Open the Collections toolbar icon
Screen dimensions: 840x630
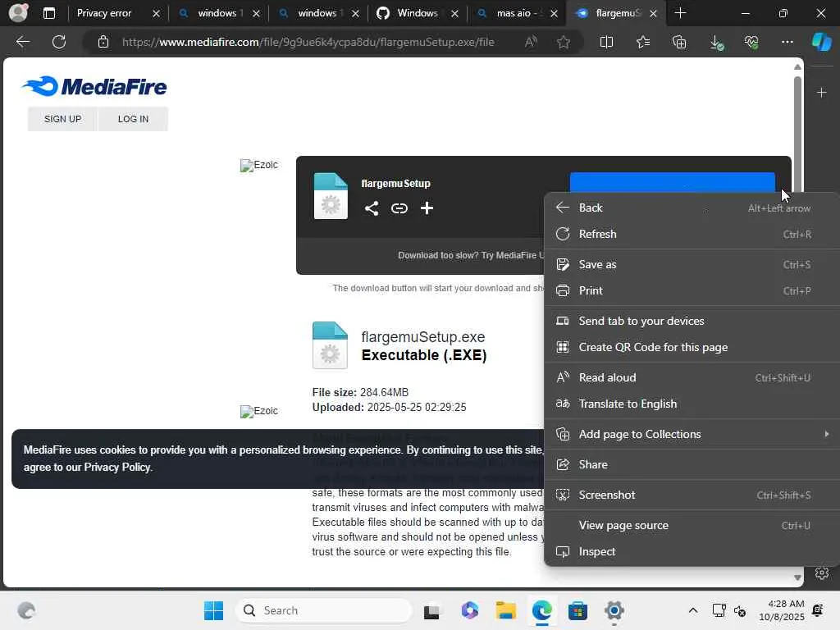(679, 42)
